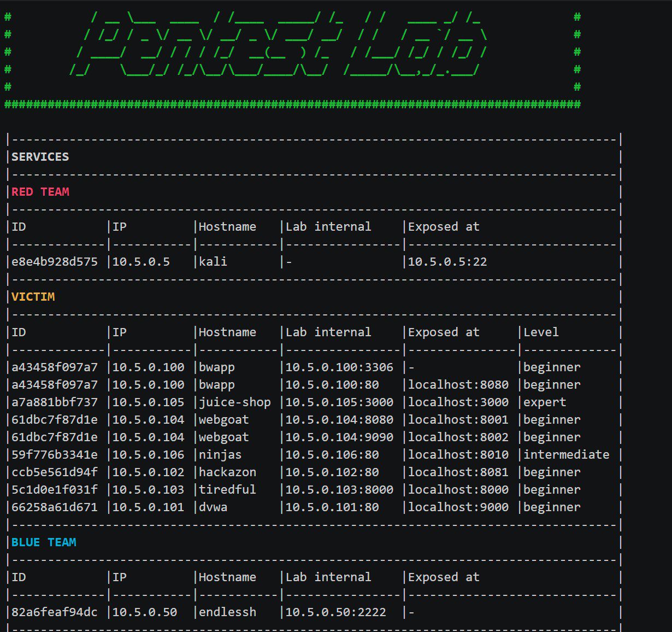
Task: Select lab internal address 10.5.0.102:80
Action: [332, 472]
